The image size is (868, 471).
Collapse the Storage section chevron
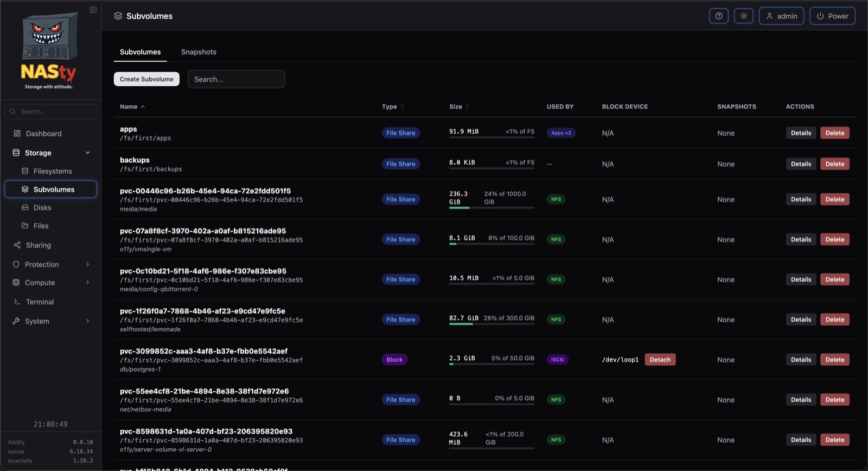87,153
